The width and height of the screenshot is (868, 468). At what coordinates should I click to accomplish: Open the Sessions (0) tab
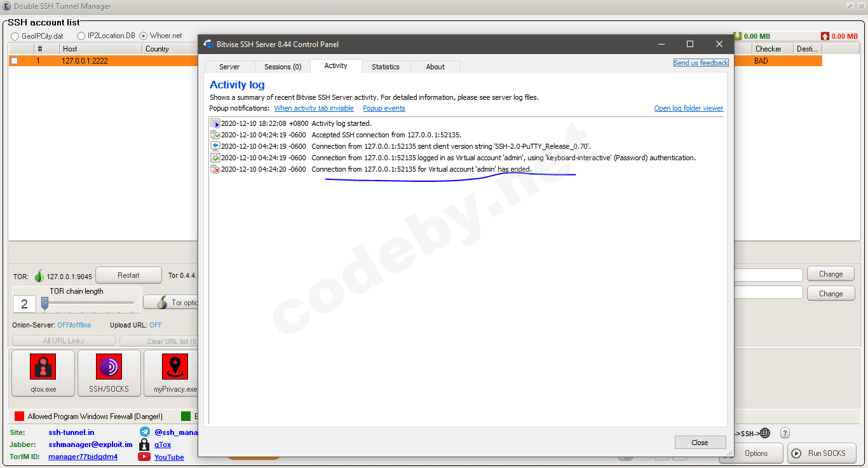click(283, 67)
